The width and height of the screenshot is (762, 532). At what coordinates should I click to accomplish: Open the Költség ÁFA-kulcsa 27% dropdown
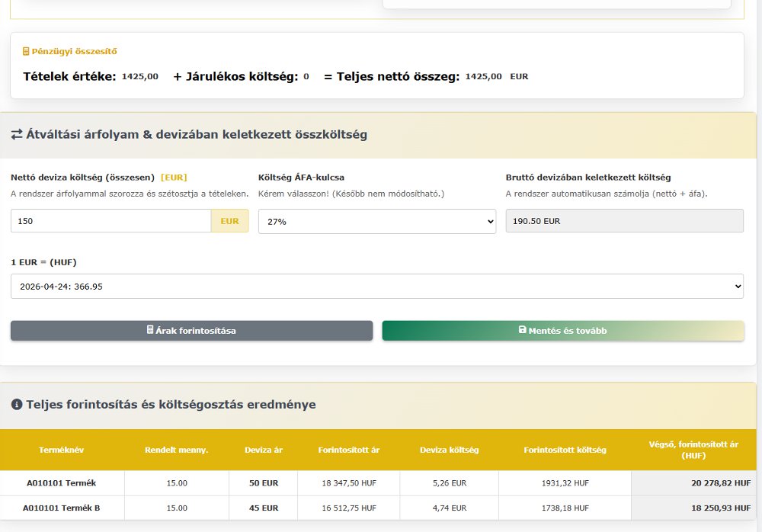(x=377, y=221)
